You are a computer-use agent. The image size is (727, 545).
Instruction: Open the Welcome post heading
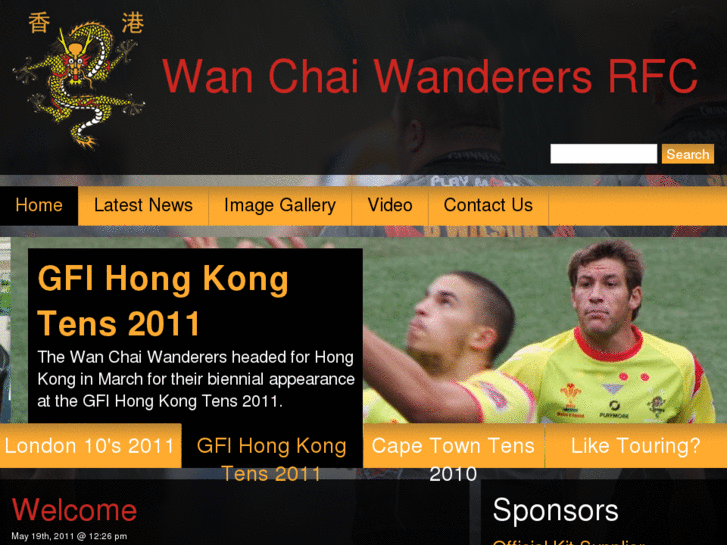[x=74, y=510]
